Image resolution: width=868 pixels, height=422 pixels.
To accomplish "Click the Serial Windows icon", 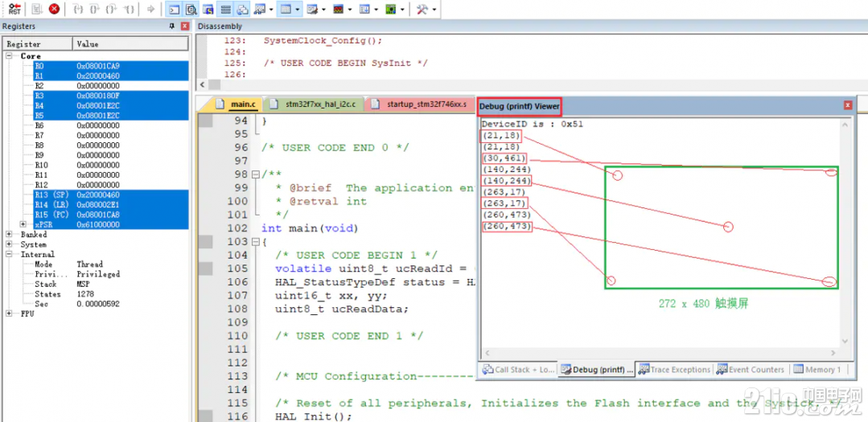I will [x=312, y=9].
